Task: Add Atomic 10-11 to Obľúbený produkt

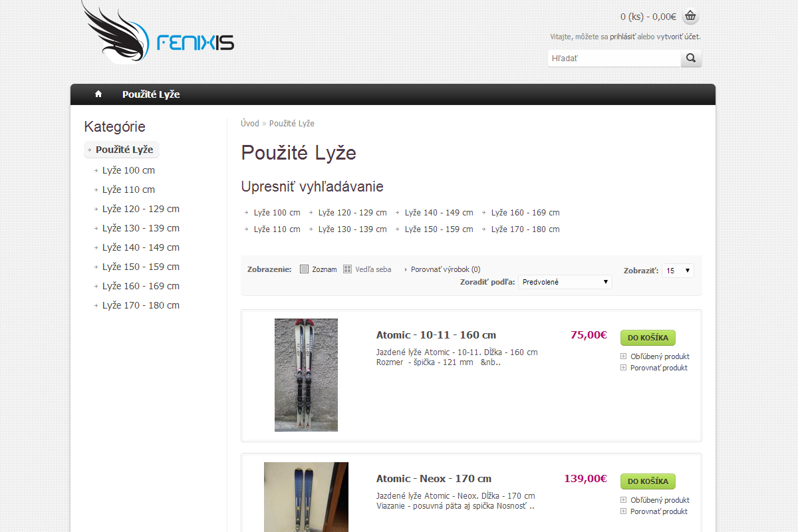Action: [x=659, y=356]
